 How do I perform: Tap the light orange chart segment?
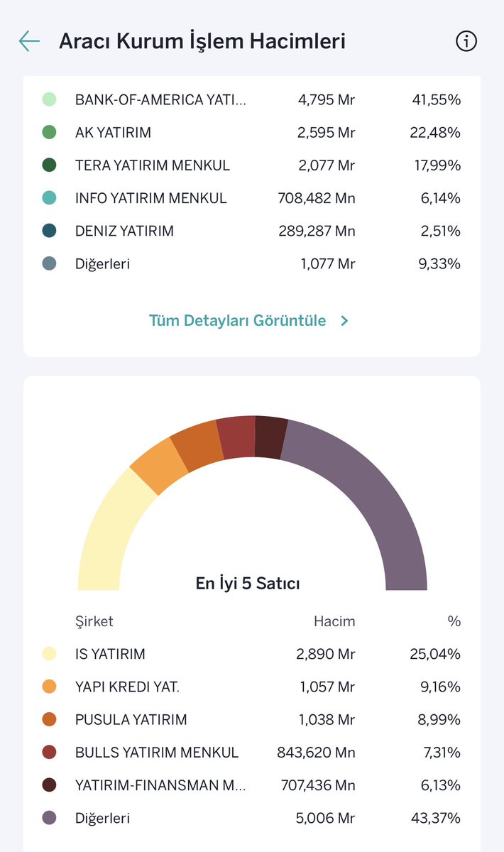[x=159, y=466]
